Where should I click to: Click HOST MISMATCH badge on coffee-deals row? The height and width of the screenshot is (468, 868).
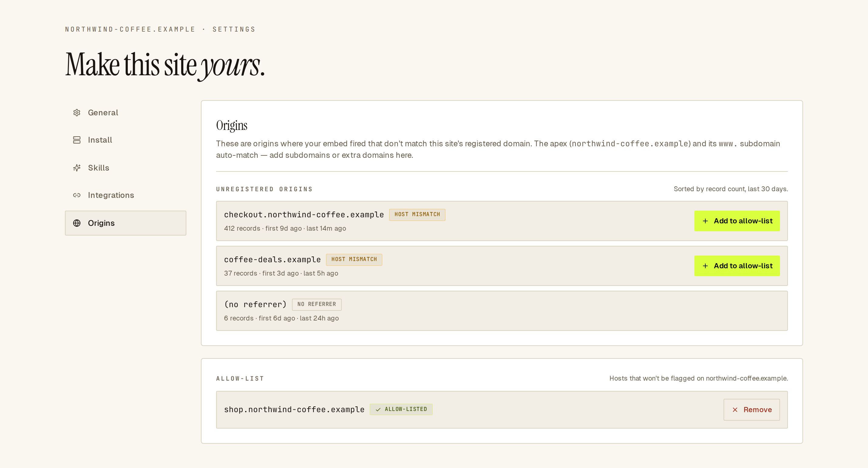[x=354, y=259]
